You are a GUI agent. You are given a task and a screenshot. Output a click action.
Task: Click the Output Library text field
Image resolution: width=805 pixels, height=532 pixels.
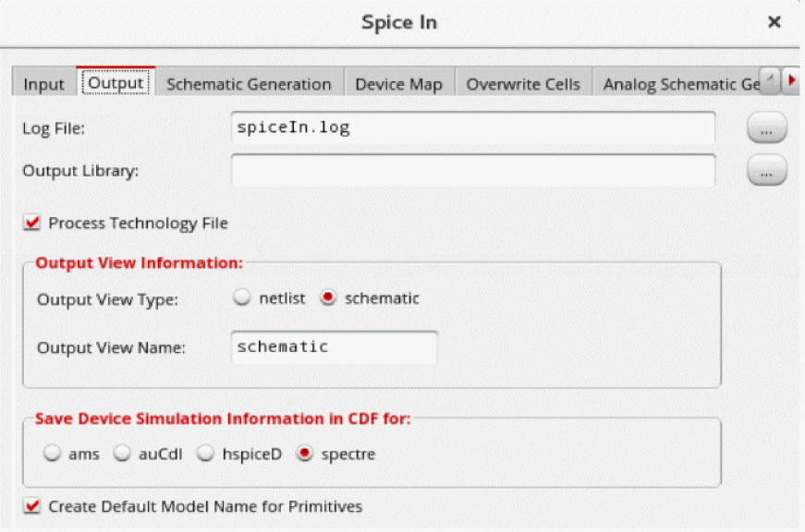[x=472, y=170]
